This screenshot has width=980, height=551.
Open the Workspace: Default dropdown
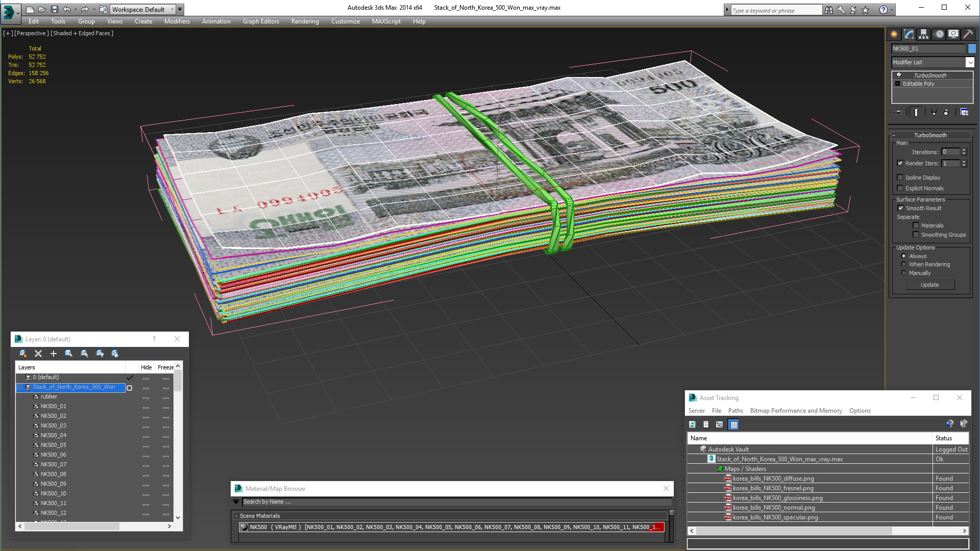[x=143, y=10]
